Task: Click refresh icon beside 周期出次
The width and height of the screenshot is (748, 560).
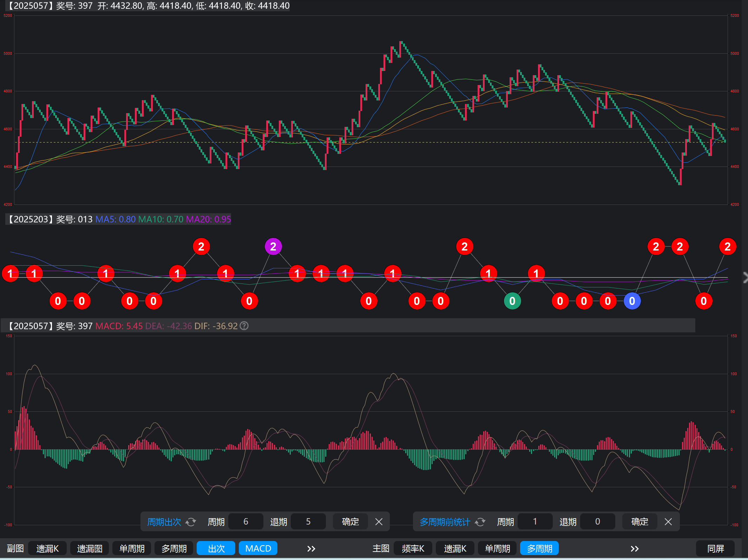Action: [x=191, y=522]
